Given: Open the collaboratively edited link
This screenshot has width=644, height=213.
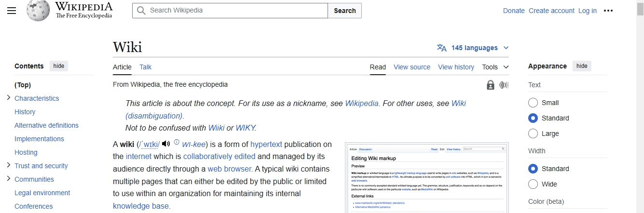Looking at the screenshot, I should [219, 156].
